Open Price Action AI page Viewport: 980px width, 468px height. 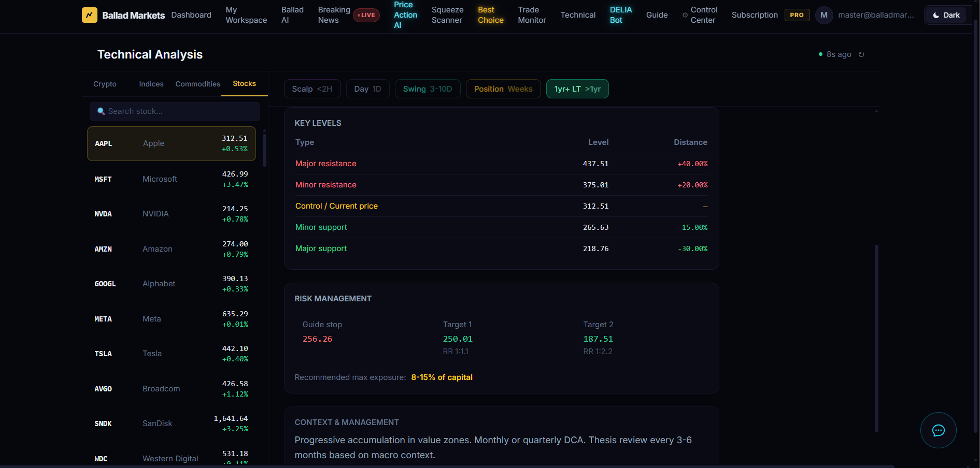point(405,15)
